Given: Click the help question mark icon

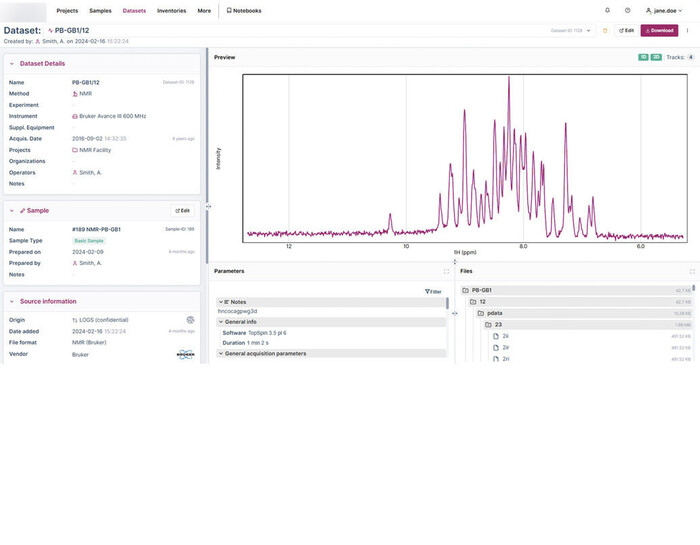Looking at the screenshot, I should [627, 10].
